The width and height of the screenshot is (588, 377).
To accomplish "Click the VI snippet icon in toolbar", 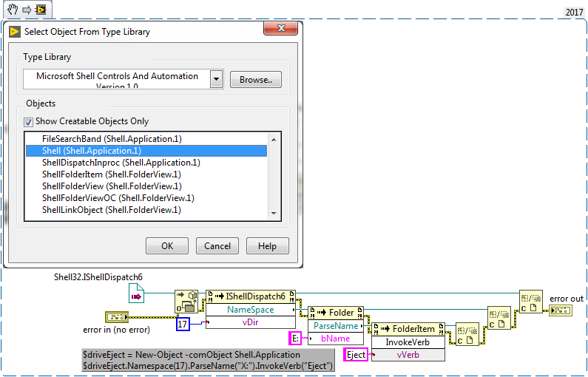I will click(x=41, y=10).
